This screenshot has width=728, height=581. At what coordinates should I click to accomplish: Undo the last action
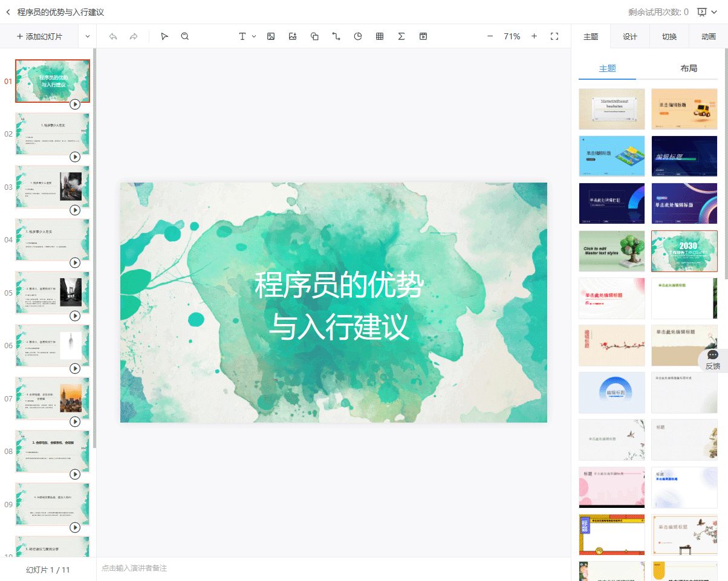pyautogui.click(x=113, y=36)
